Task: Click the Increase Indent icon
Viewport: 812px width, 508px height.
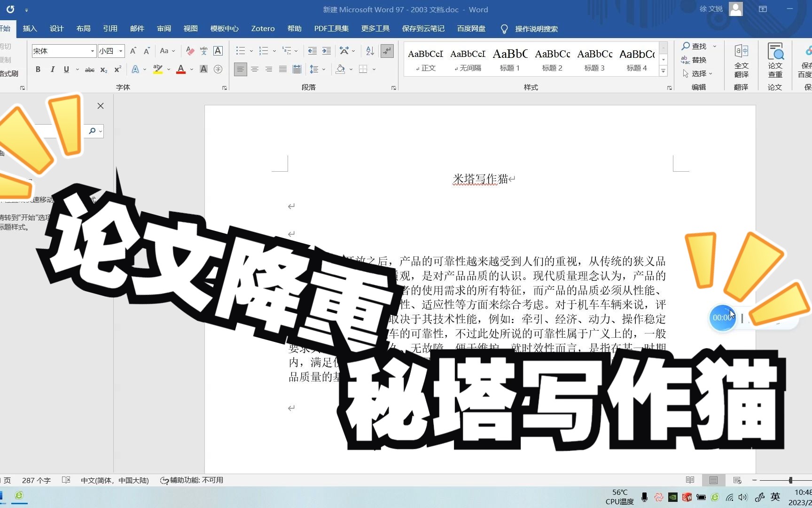Action: [x=326, y=51]
